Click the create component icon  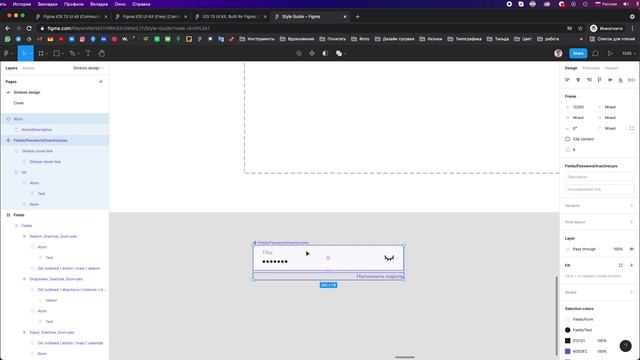[x=312, y=53]
